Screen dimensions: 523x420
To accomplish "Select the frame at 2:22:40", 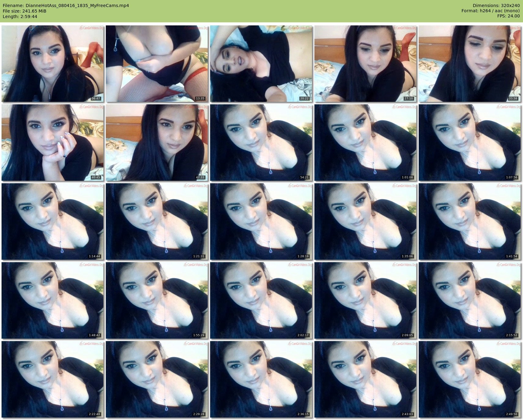I will pos(52,379).
